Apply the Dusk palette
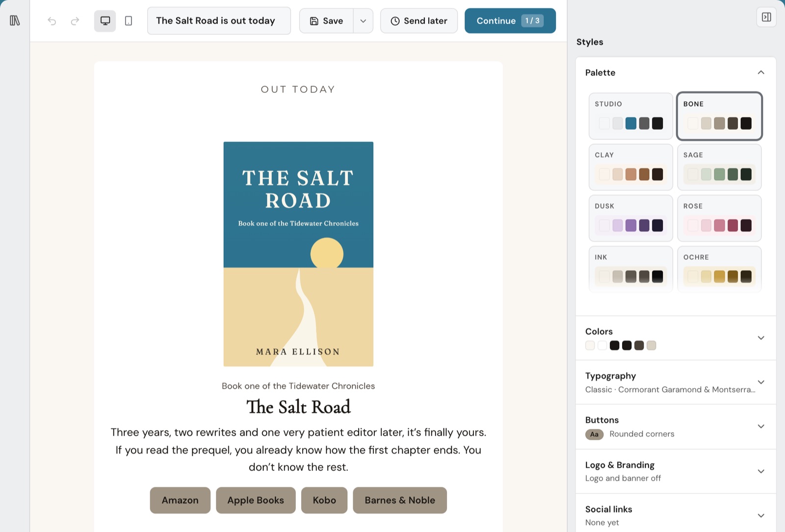The image size is (785, 532). point(631,218)
